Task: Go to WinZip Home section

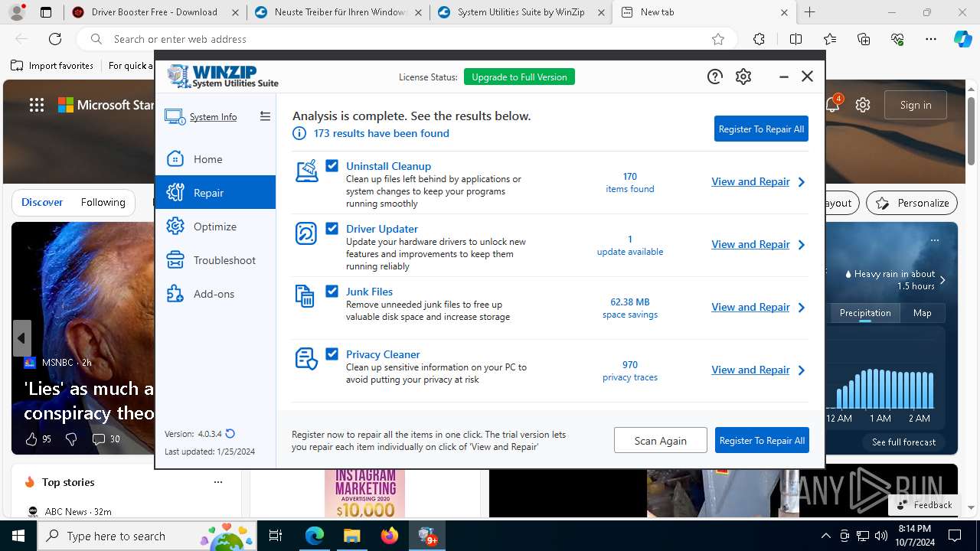Action: tap(215, 159)
